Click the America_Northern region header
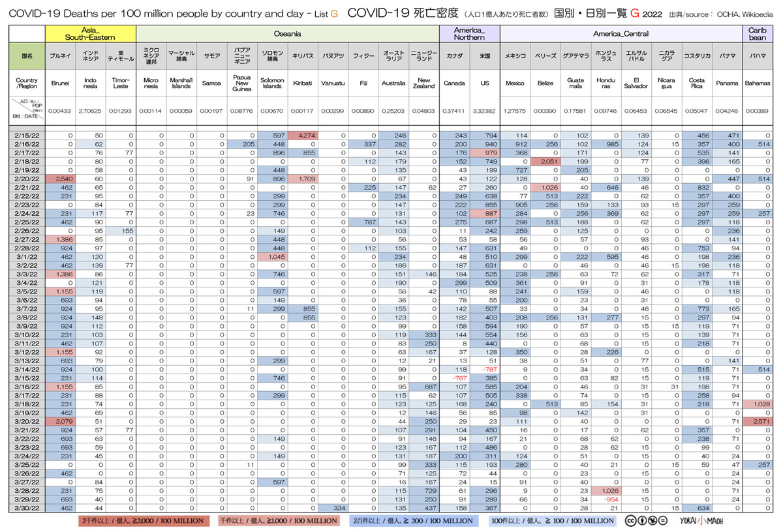 (x=470, y=34)
